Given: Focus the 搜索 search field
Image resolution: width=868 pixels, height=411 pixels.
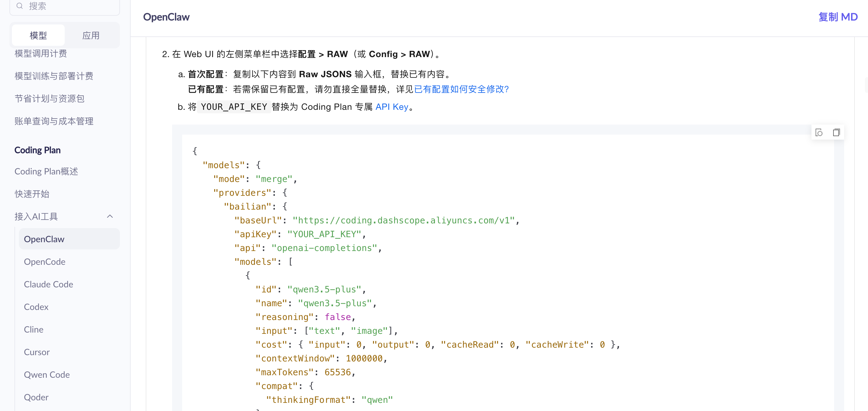Looking at the screenshot, I should pyautogui.click(x=68, y=6).
